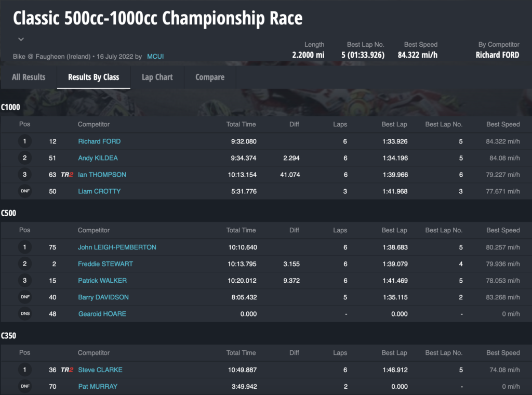Click race number 48 in Gearoid HOARE row

point(52,313)
